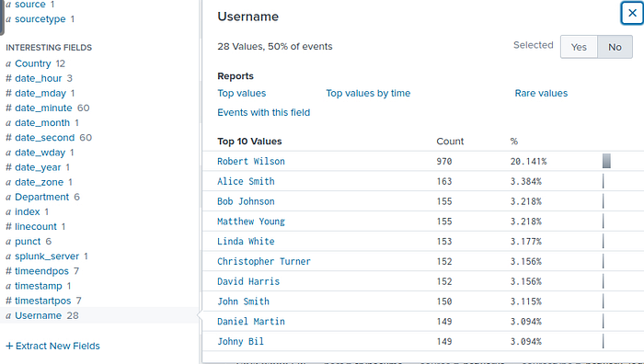The image size is (644, 364).
Task: Open the index field
Action: [27, 211]
